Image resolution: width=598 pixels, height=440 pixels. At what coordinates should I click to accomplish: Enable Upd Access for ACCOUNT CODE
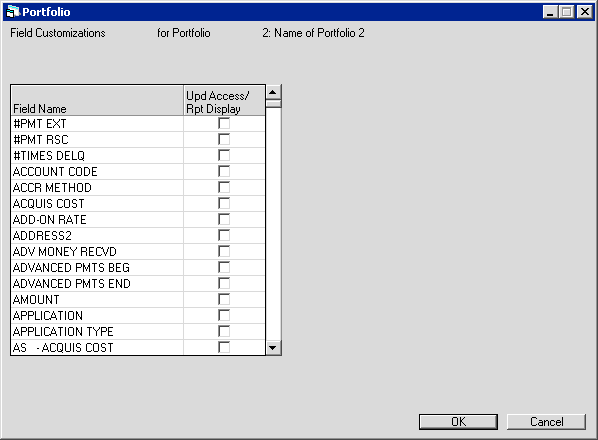(224, 172)
